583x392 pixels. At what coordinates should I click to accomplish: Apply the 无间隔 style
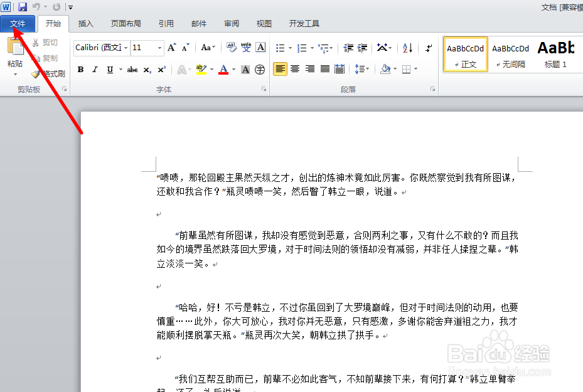tap(510, 54)
